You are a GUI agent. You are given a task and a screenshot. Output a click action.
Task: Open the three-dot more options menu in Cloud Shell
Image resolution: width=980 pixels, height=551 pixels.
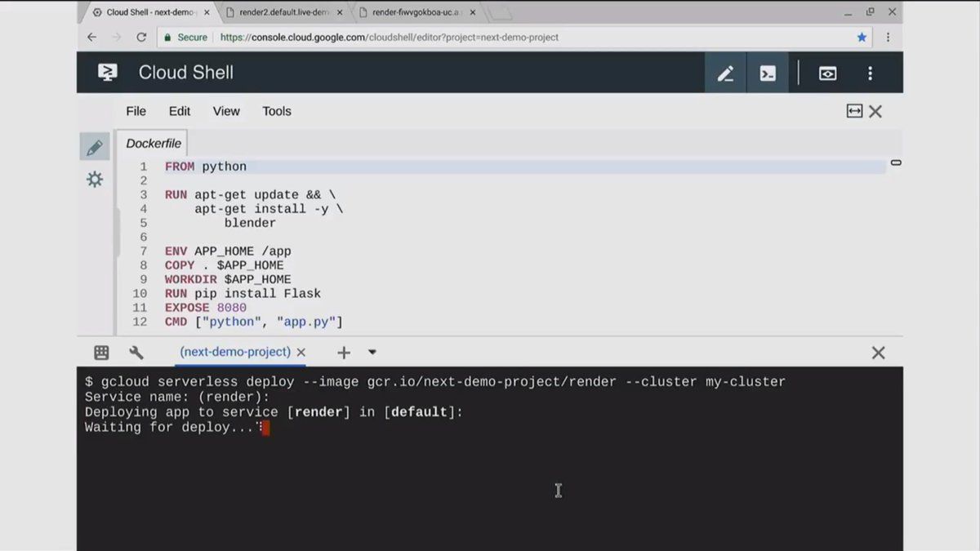pyautogui.click(x=870, y=73)
